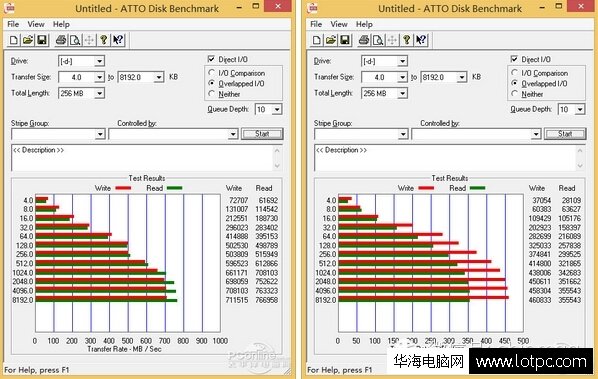Click context Help pointer icon in left window
598x379 pixels.
click(118, 40)
